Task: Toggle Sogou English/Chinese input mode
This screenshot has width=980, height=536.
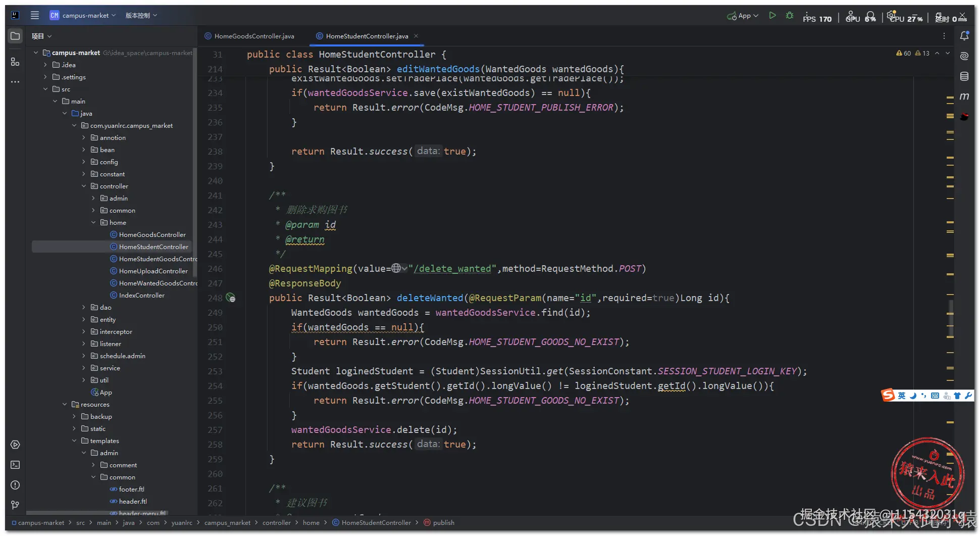Action: coord(902,396)
